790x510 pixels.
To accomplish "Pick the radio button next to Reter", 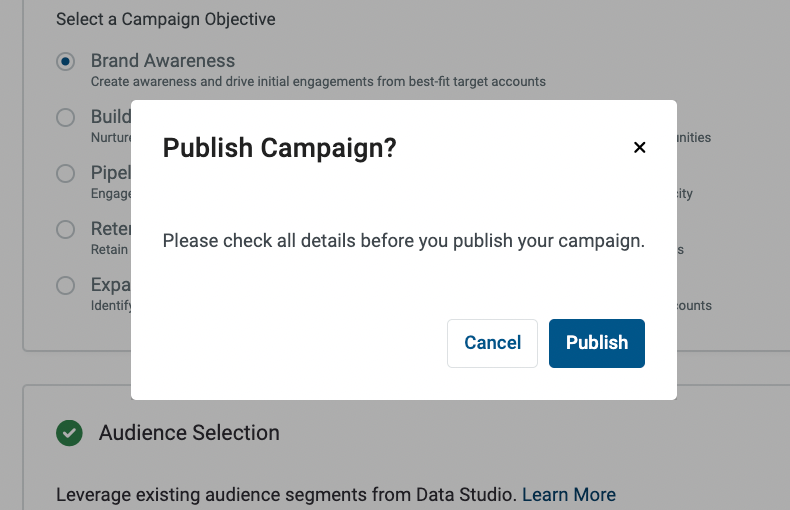I will tap(65, 229).
